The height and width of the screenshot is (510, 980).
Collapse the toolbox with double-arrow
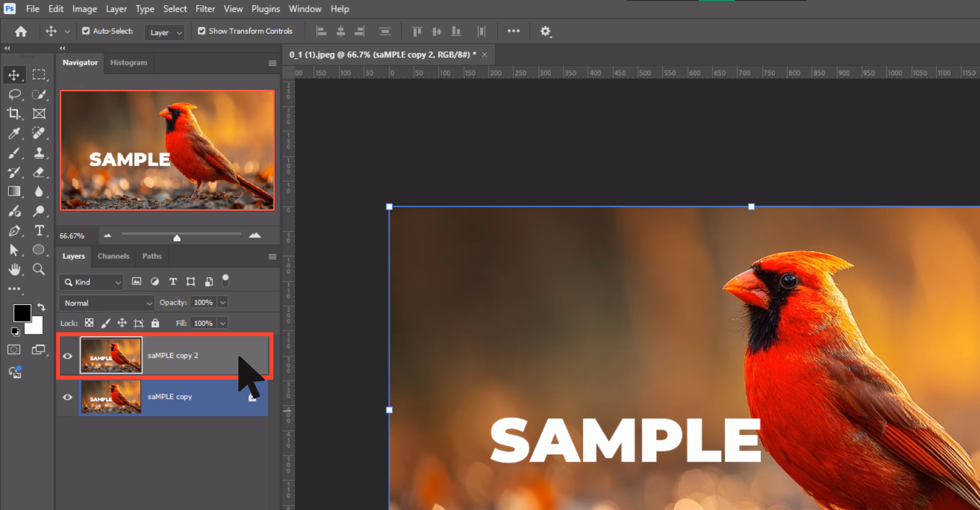(x=7, y=48)
